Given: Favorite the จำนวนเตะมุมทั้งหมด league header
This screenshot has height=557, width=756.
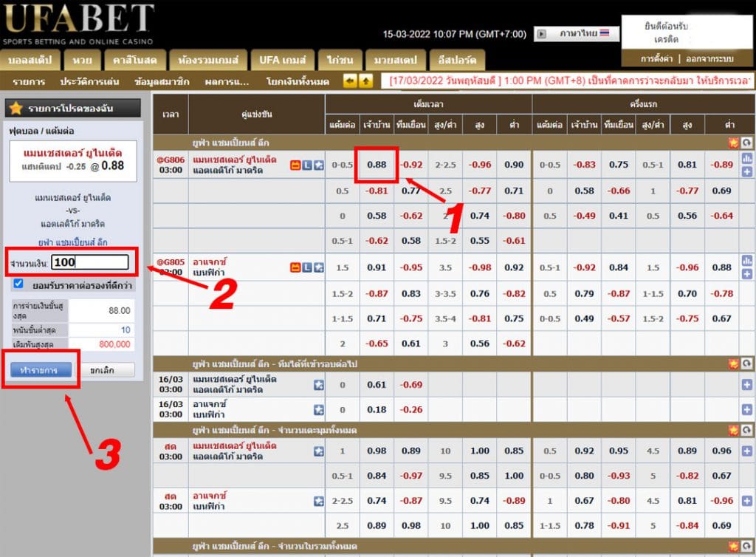Looking at the screenshot, I should 733,430.
